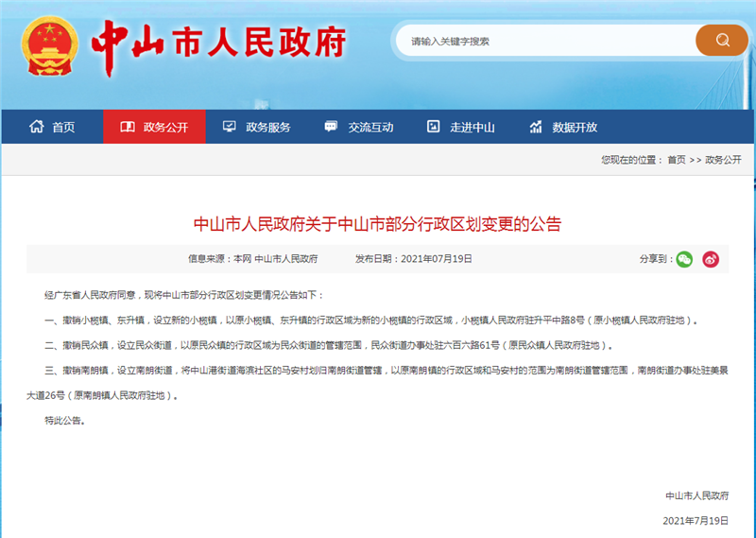756x538 pixels.
Task: Open the 首页 navigation menu item
Action: pyautogui.click(x=63, y=128)
